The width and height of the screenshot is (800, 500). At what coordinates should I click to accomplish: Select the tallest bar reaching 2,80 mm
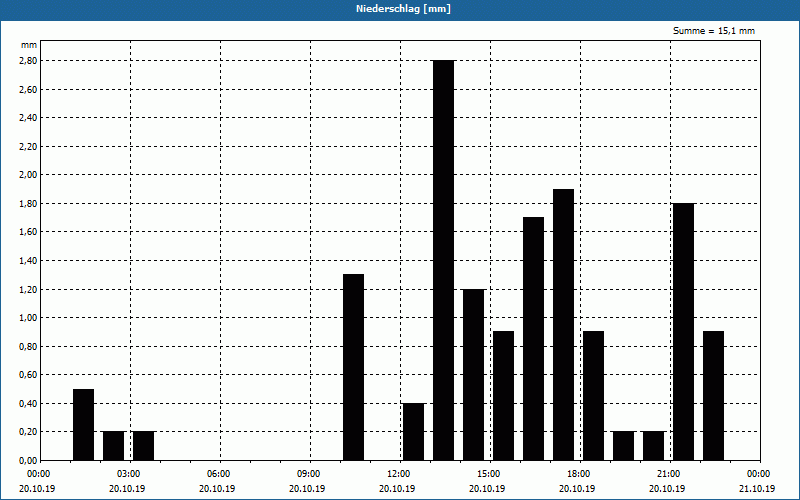coord(443,260)
